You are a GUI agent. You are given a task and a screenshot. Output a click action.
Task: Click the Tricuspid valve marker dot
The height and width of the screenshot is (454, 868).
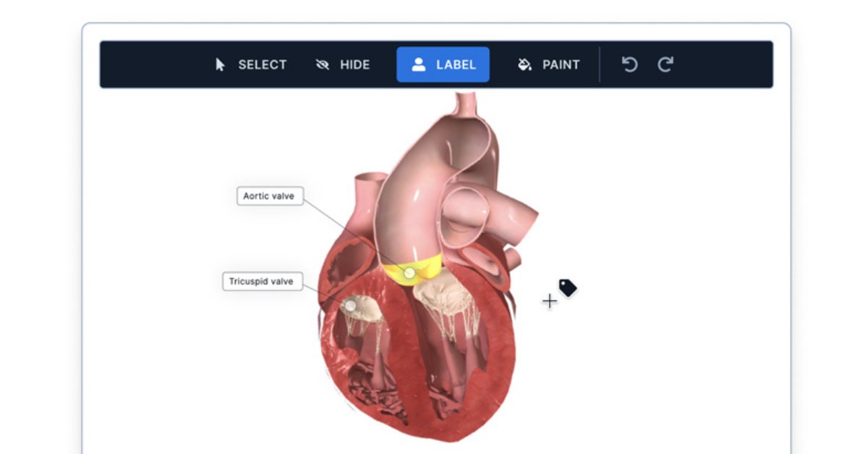(x=350, y=306)
